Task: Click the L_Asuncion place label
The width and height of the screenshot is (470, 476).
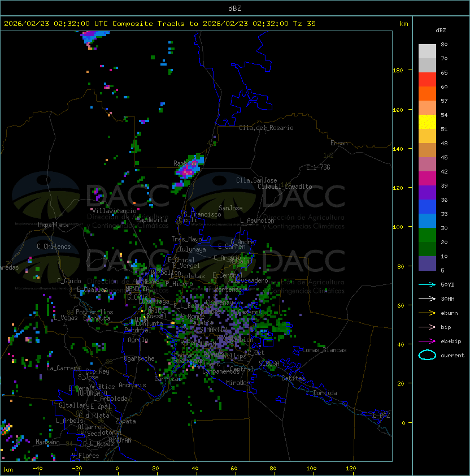Action: 257,220
